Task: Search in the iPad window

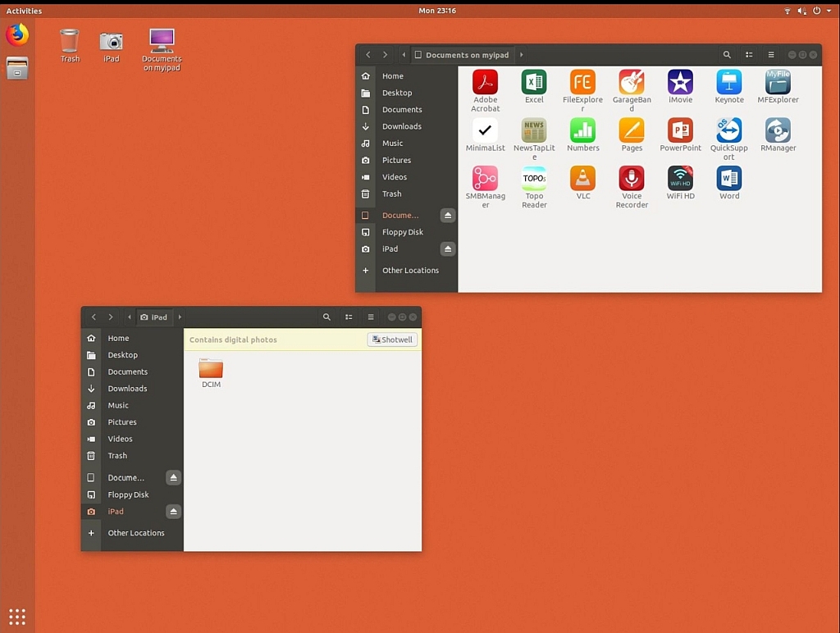Action: click(326, 317)
